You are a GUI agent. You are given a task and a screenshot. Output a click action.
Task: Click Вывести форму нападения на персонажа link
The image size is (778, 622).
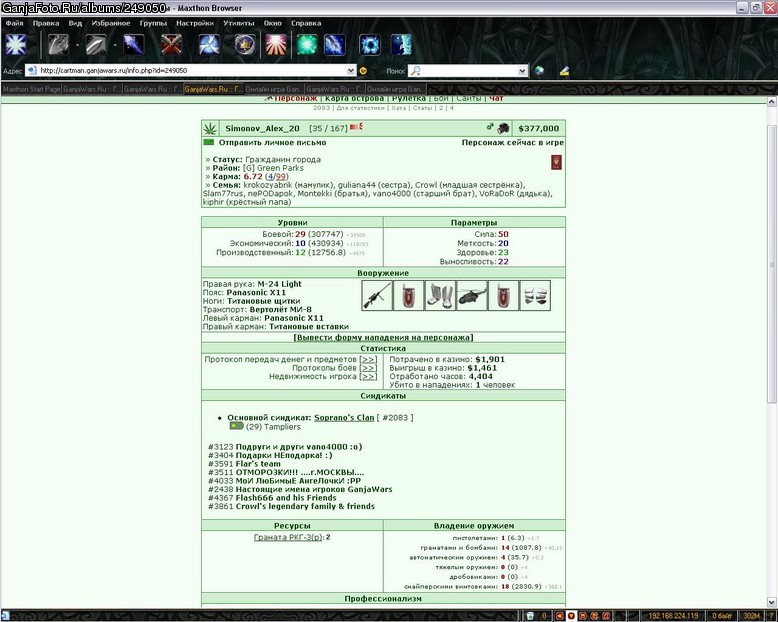coord(383,337)
